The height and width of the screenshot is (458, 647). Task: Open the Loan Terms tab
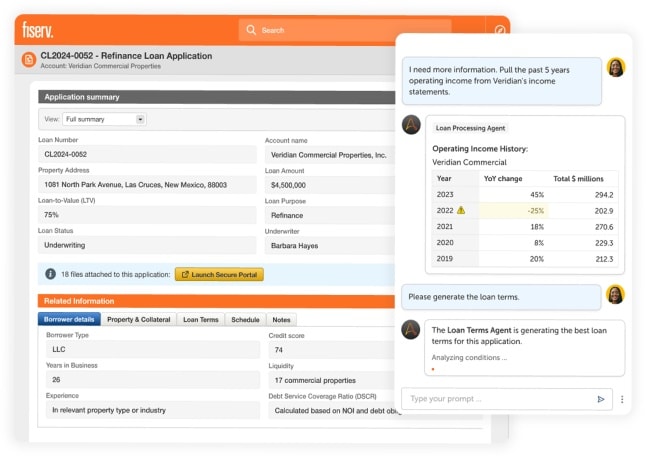200,320
